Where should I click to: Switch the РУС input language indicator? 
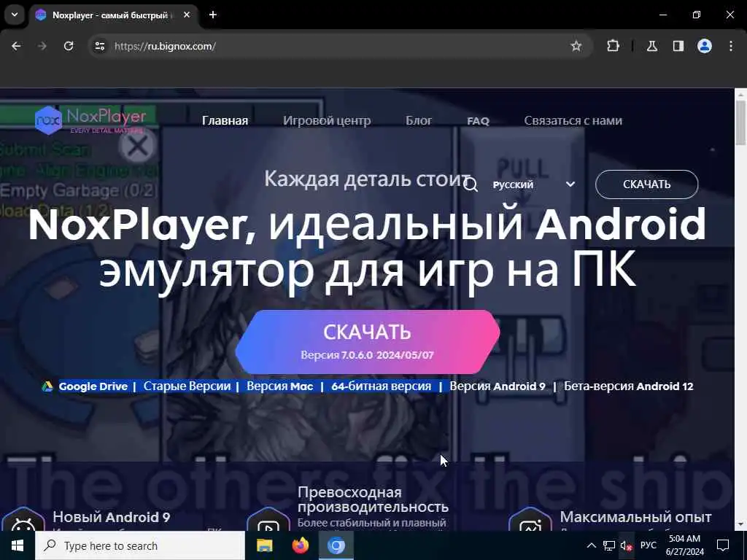(x=649, y=545)
